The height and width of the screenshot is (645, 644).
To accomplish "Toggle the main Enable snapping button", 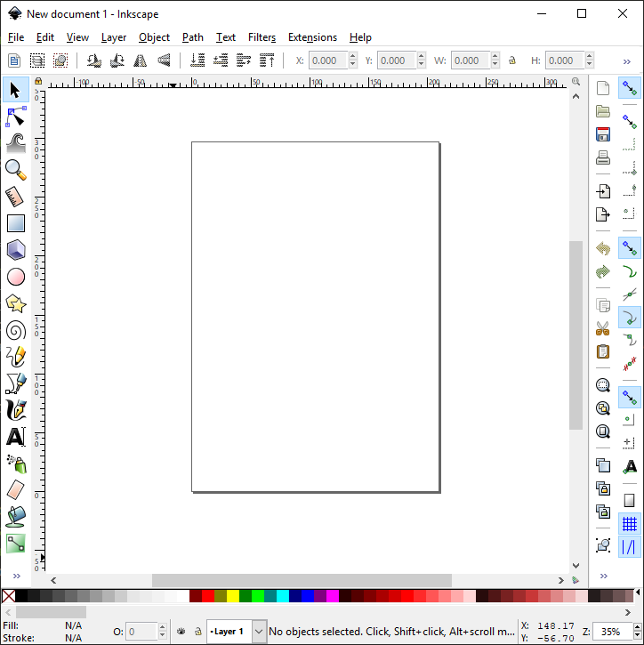I will (630, 87).
